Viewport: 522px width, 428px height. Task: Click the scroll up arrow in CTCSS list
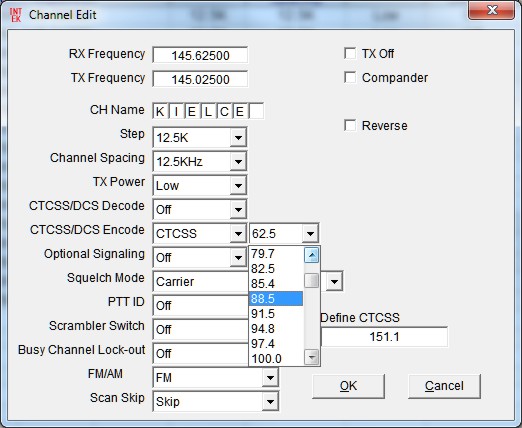(x=312, y=256)
